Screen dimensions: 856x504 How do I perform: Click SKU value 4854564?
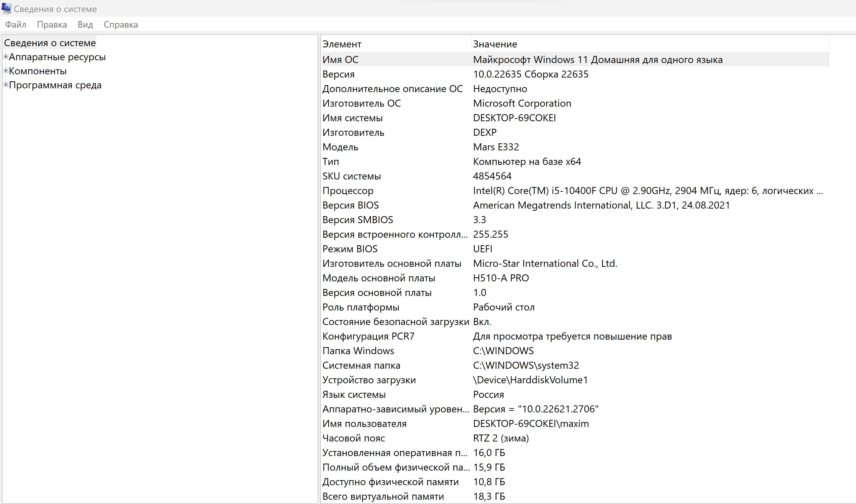[492, 176]
